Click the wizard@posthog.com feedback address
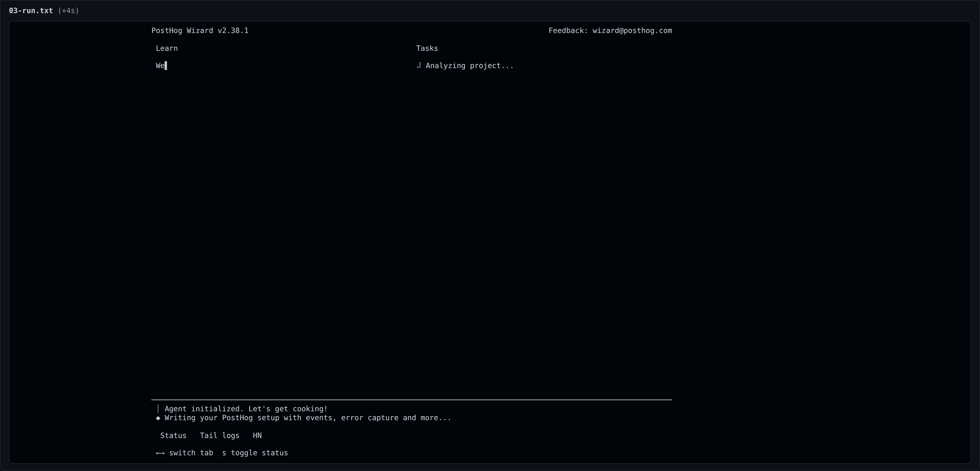The width and height of the screenshot is (980, 471). point(632,30)
